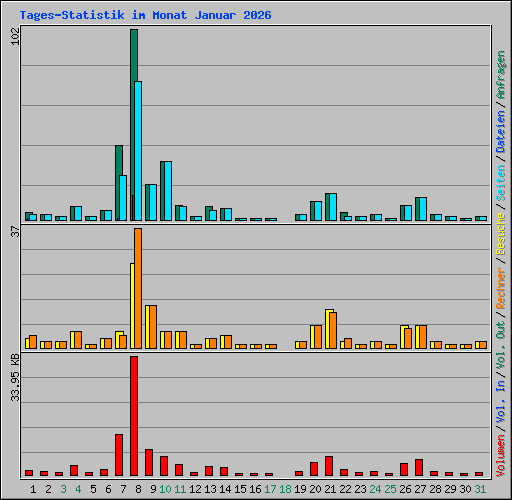Click day label "4" on the axis
512x500 pixels.
[78, 489]
